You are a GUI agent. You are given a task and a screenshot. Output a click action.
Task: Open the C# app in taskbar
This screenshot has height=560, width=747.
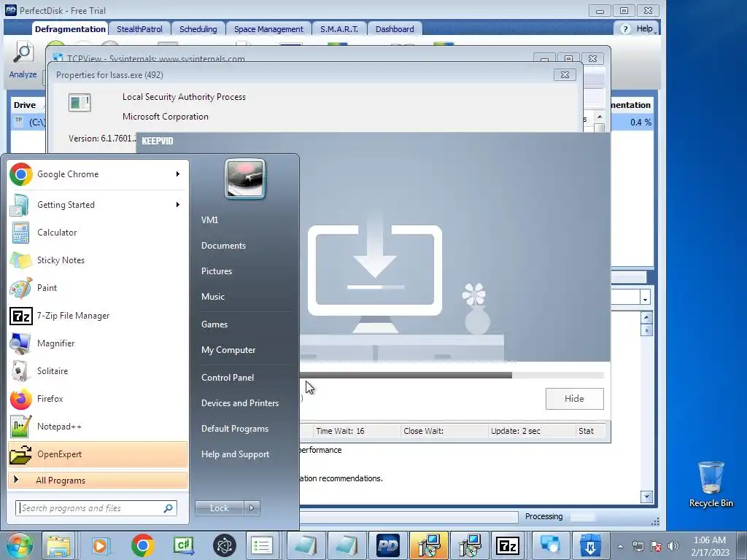(x=183, y=545)
